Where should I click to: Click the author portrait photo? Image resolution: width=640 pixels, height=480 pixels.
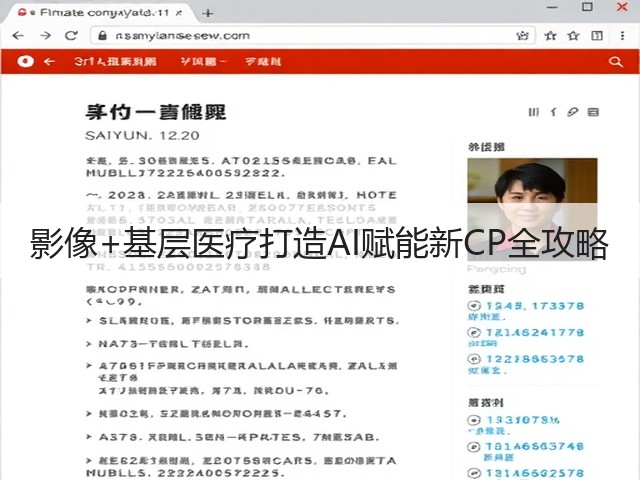(x=532, y=209)
